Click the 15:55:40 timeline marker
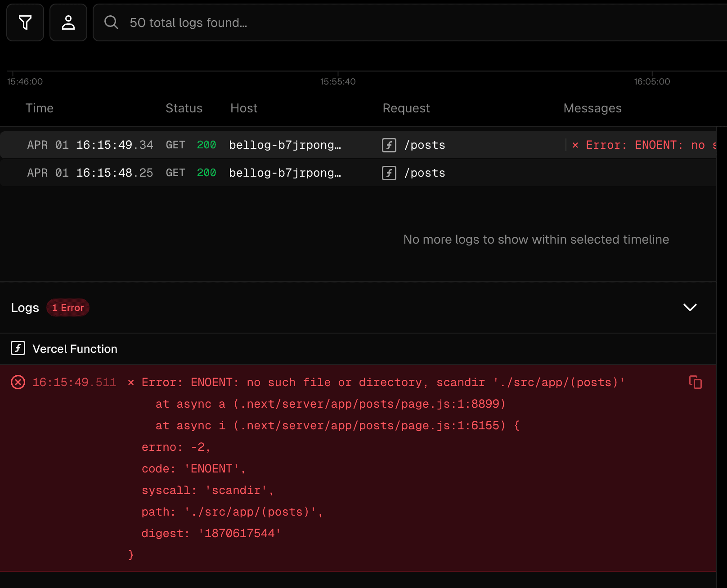Screen dimensions: 727x588 tap(338, 81)
